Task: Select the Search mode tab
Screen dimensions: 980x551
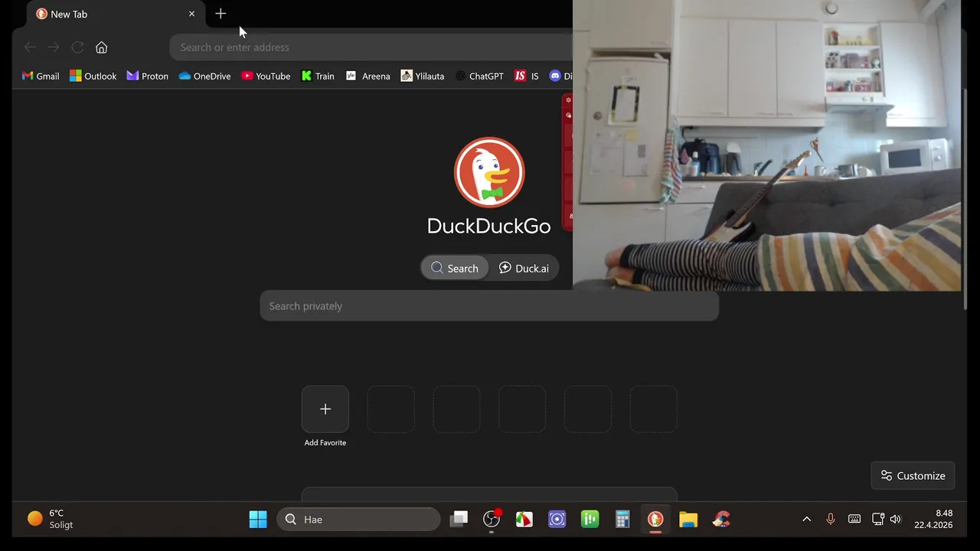Action: pos(455,268)
